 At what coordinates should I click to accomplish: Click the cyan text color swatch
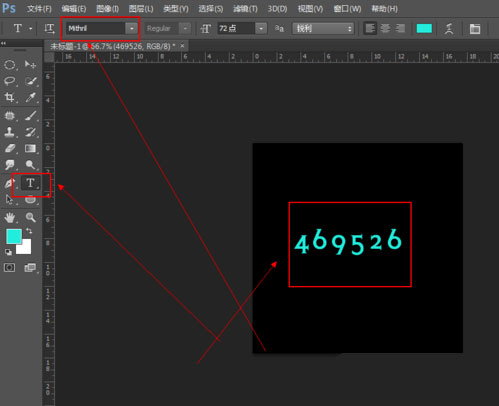tap(424, 28)
